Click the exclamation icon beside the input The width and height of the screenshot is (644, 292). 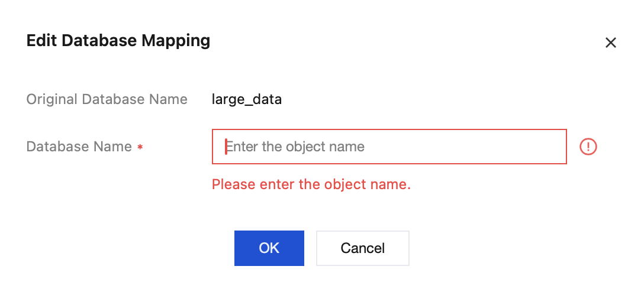588,147
